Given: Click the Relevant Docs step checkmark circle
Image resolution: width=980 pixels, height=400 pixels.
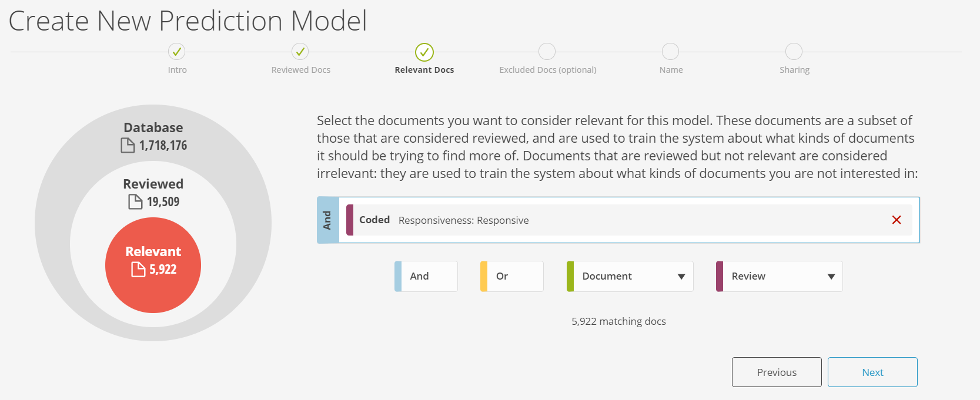Looking at the screenshot, I should 424,52.
